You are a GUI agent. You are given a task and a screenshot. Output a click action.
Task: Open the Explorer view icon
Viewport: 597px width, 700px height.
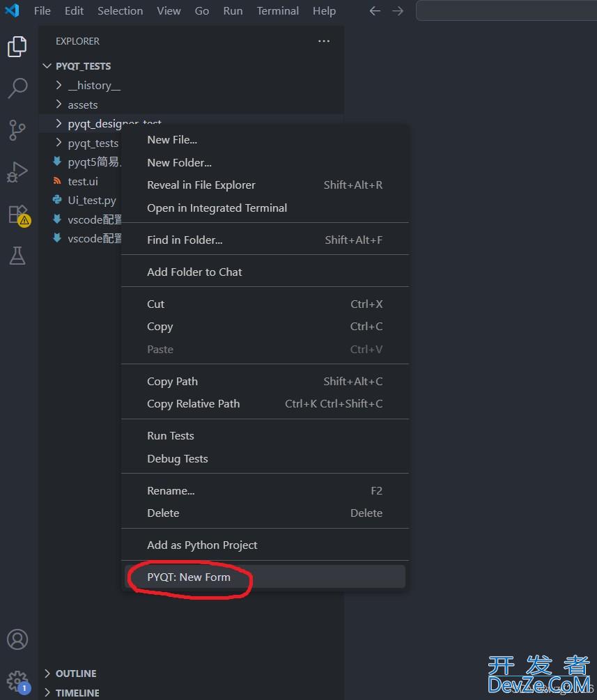[17, 47]
